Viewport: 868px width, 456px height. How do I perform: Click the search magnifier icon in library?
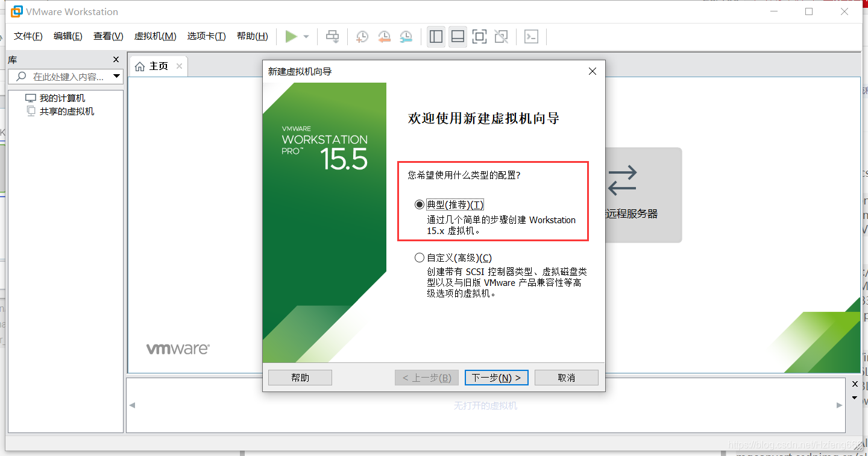21,77
